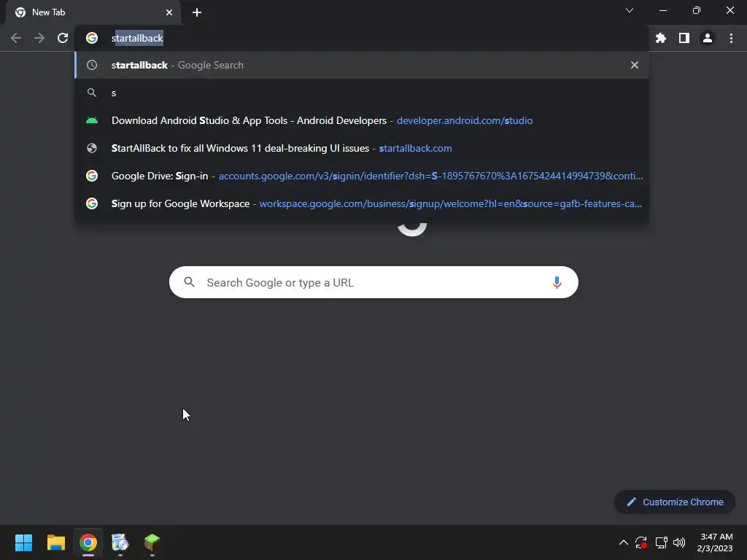The height and width of the screenshot is (560, 747).
Task: Select startallback Google Search suggestion
Action: point(362,65)
